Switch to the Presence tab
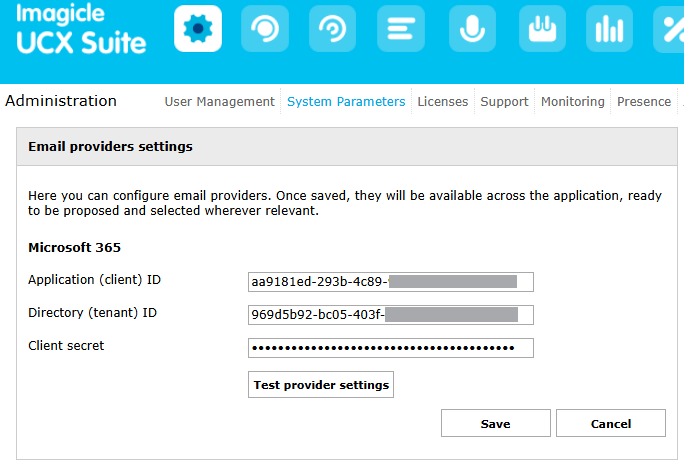Image resolution: width=684 pixels, height=467 pixels. tap(644, 101)
